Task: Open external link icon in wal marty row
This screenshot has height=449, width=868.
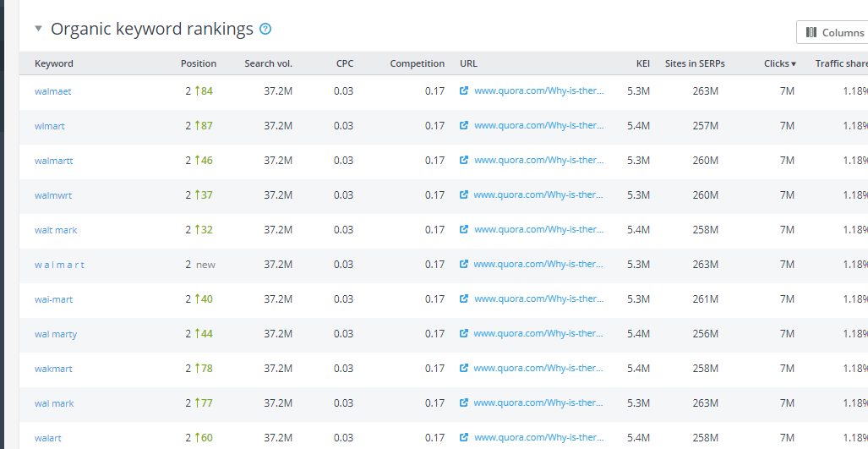Action: 464,333
